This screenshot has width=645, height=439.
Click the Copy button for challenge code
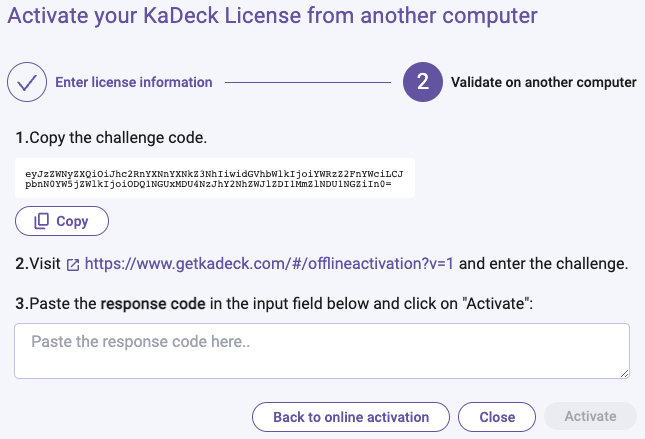(62, 221)
